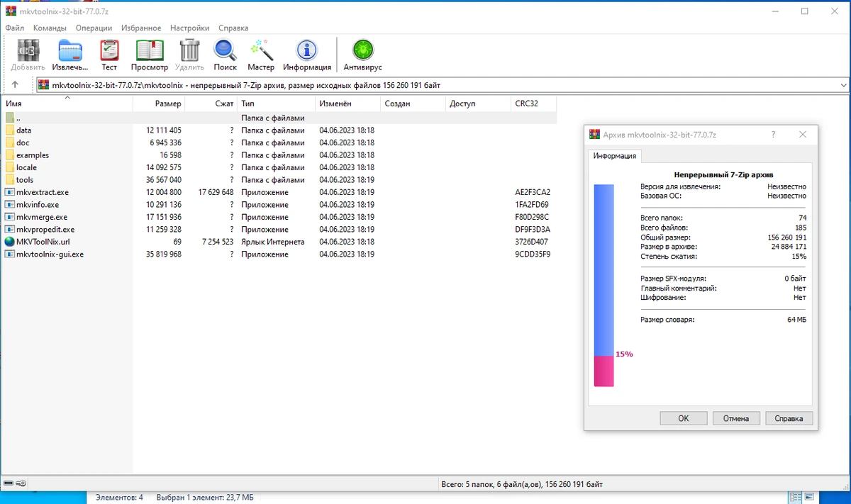
Task: Click size value 35 819 968
Action: [164, 254]
